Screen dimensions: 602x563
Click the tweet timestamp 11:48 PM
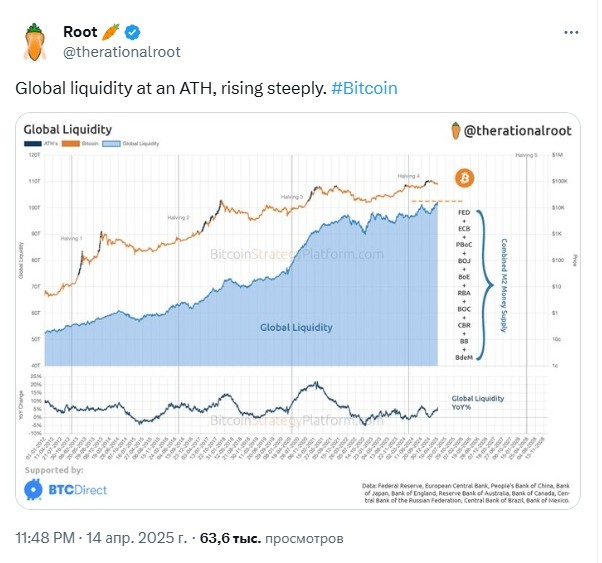(45, 538)
